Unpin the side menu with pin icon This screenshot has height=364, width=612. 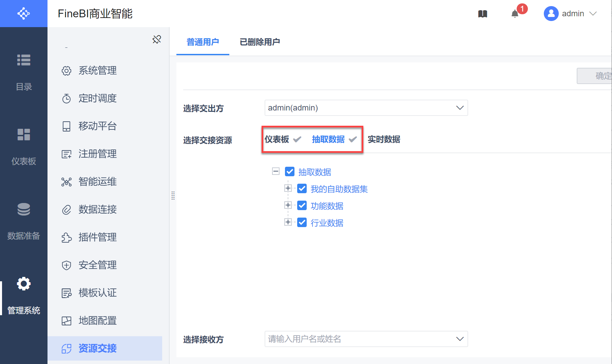[157, 39]
